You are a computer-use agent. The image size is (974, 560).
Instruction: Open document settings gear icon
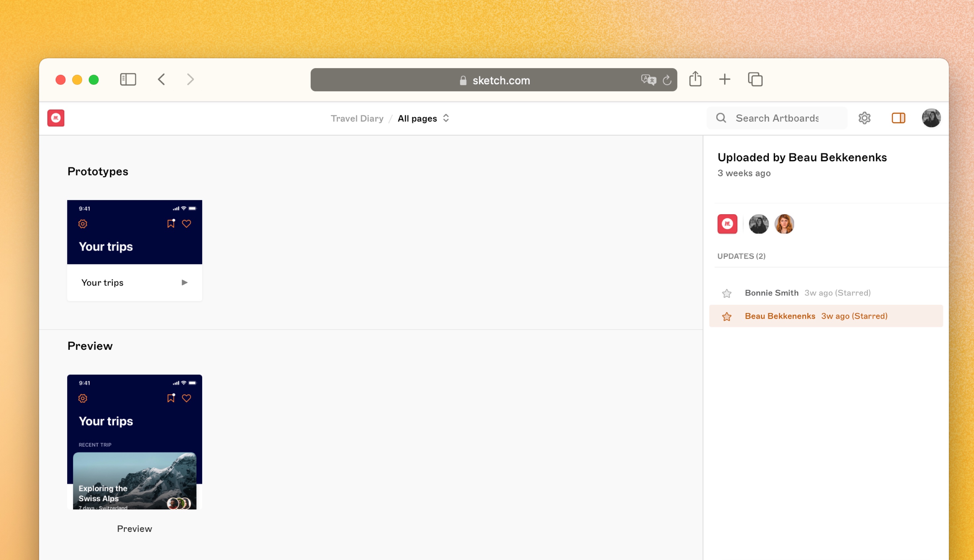[x=864, y=118]
